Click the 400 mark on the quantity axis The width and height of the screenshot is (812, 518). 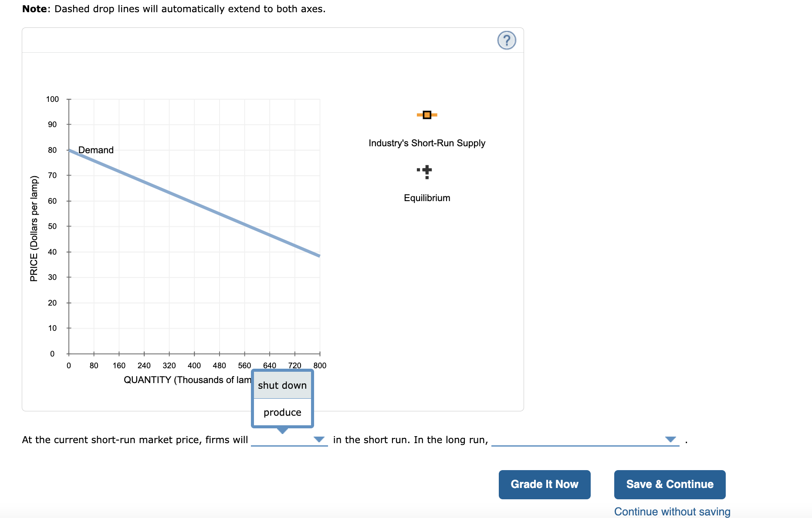point(194,366)
